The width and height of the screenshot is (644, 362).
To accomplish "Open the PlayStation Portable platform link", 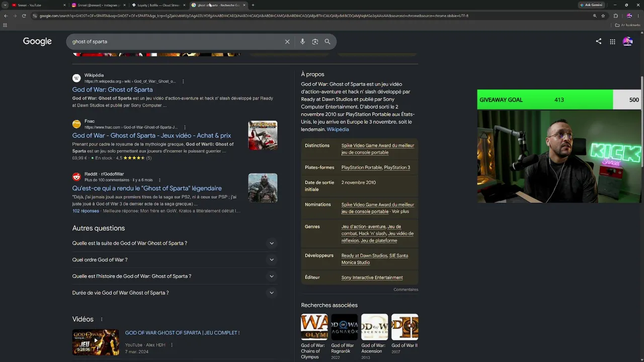I will tap(361, 167).
